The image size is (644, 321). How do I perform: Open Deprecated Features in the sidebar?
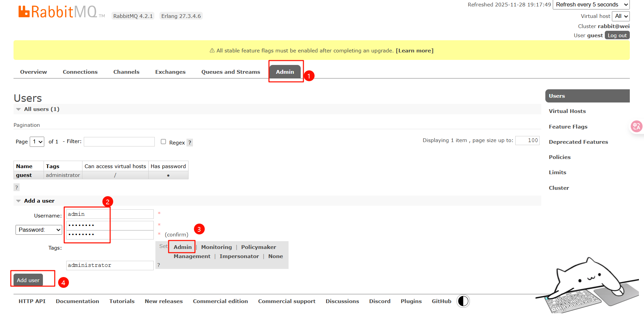click(x=578, y=142)
